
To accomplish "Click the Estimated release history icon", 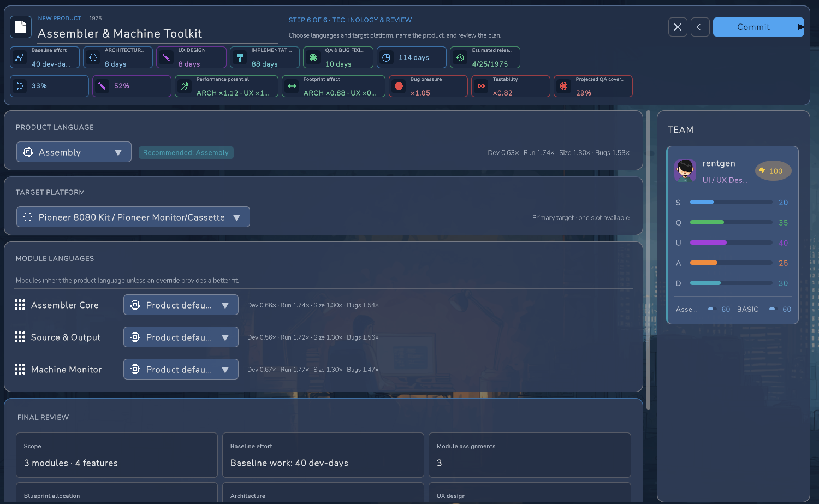I will pos(460,57).
